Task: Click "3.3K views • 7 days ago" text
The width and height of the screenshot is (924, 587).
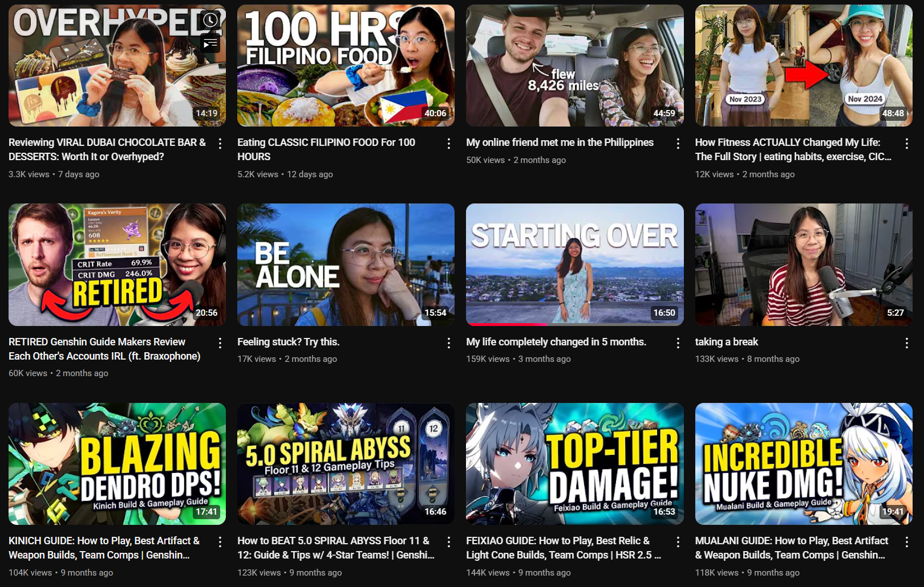Action: coord(54,174)
